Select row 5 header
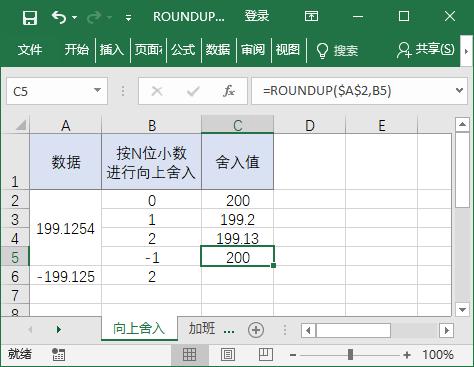This screenshot has width=474, height=367. pos(15,257)
